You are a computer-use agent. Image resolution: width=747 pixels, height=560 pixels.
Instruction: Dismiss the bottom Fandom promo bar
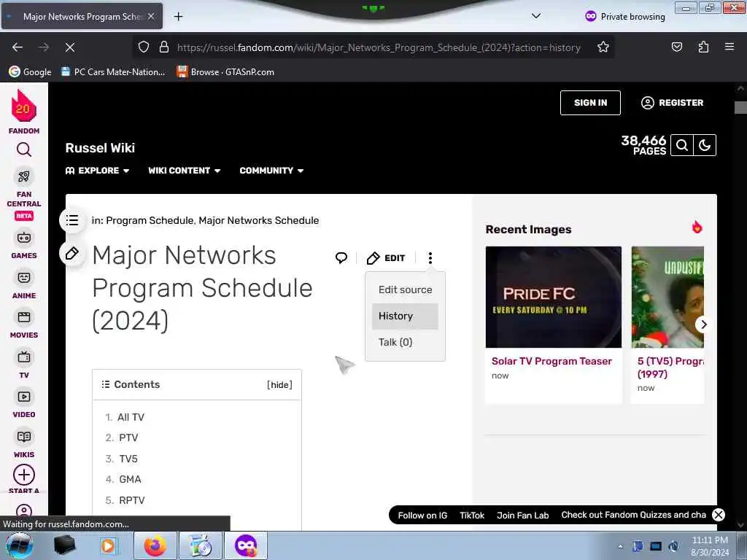[719, 515]
